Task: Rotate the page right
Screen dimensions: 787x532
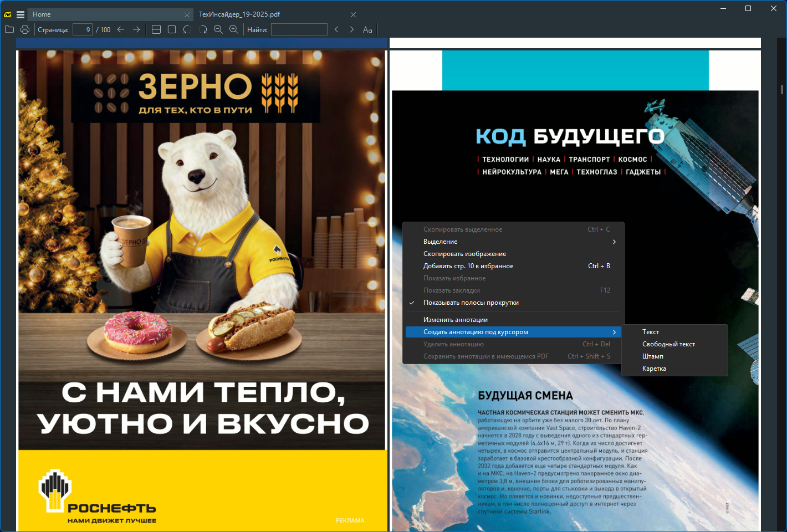Action: 203,29
